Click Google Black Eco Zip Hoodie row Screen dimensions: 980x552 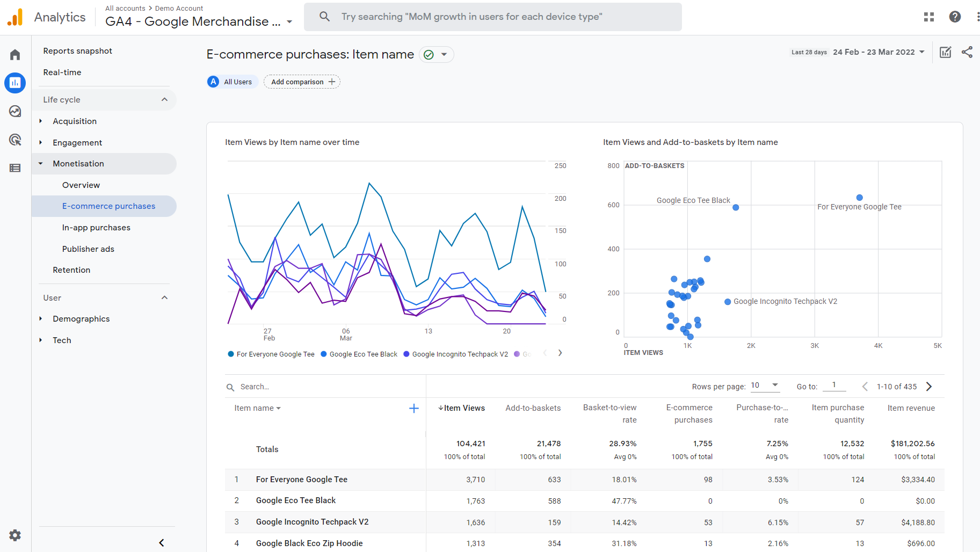point(584,543)
